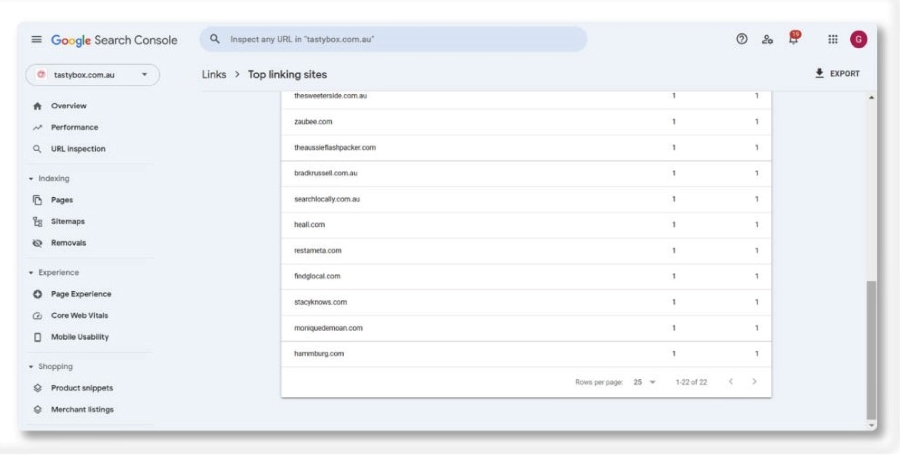This screenshot has width=900, height=455.
Task: Open restameta.com row
Action: [526, 251]
